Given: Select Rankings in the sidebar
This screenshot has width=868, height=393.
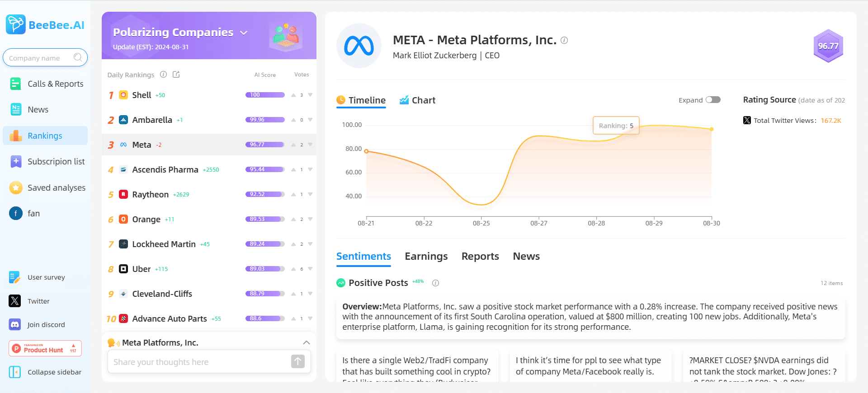Looking at the screenshot, I should click(x=45, y=136).
